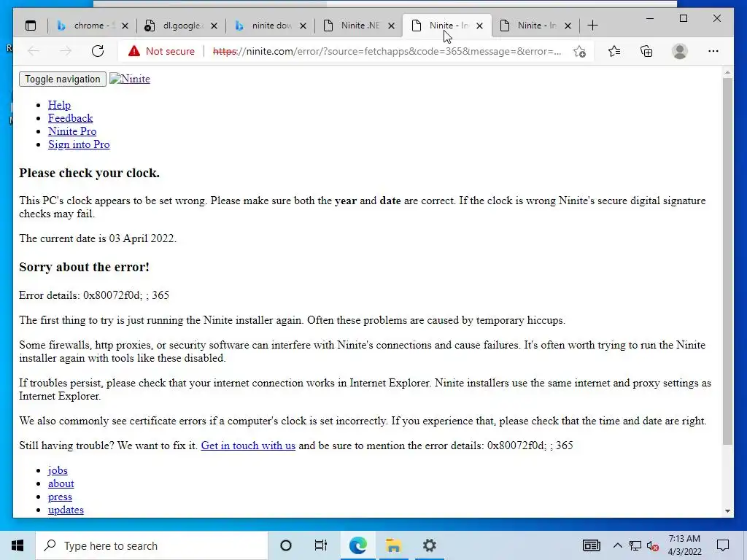Open Cortana circle icon
Image resolution: width=747 pixels, height=560 pixels.
(286, 545)
